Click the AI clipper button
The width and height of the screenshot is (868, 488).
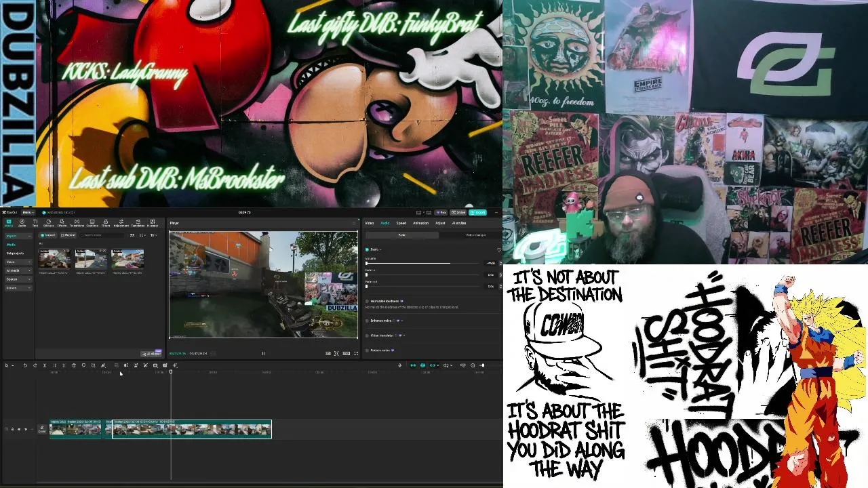(x=153, y=354)
